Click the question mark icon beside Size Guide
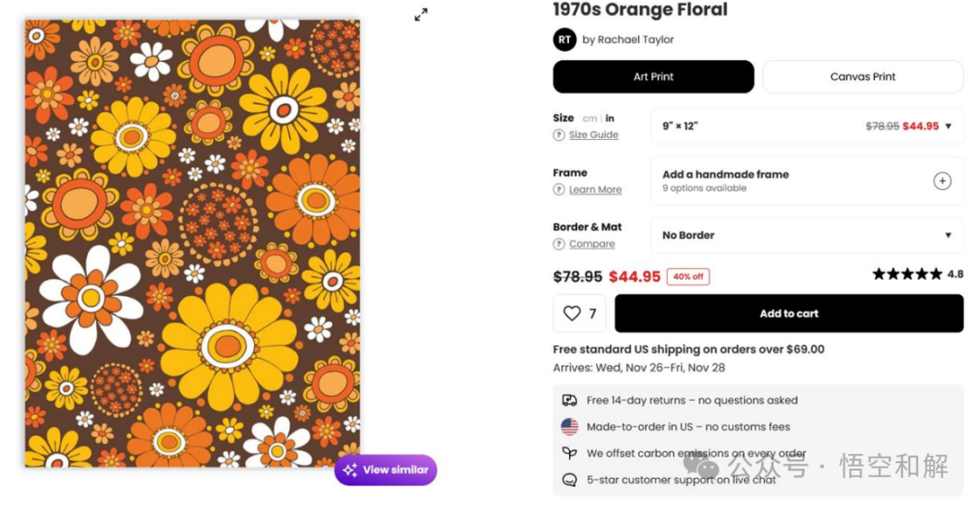The height and width of the screenshot is (505, 980). 559,135
